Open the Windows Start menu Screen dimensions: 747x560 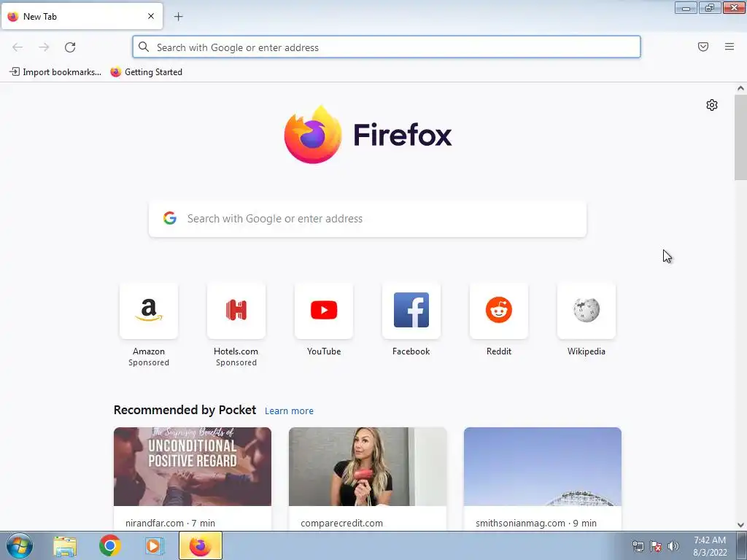pos(20,545)
